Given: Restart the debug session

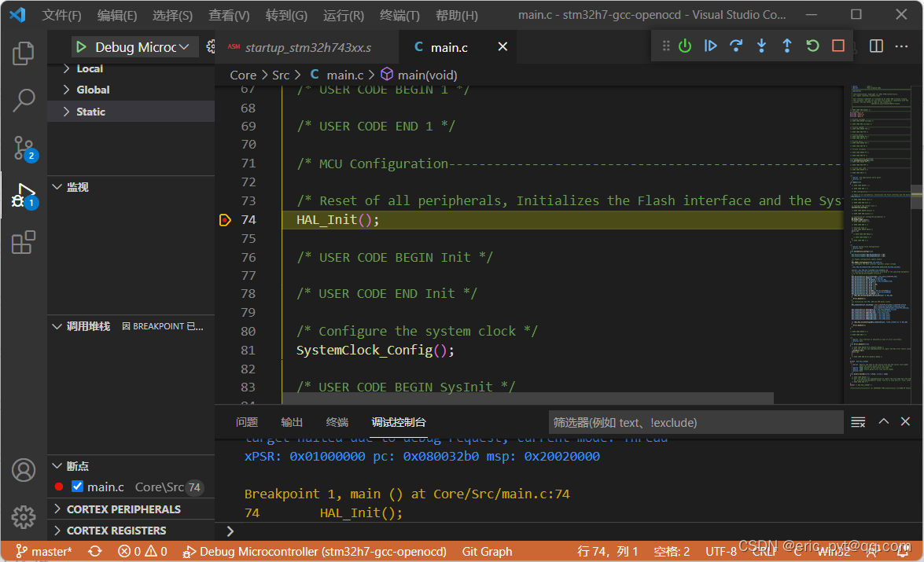Looking at the screenshot, I should point(812,46).
